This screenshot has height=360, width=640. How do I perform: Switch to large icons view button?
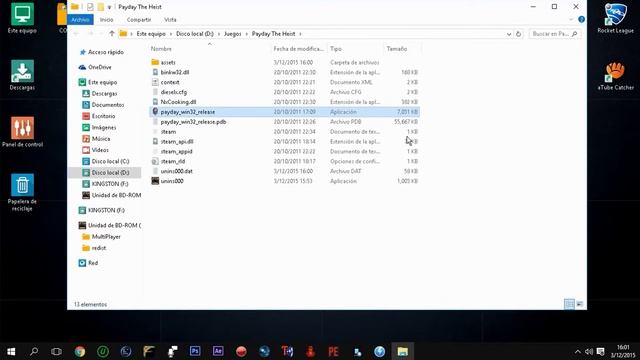(580, 304)
